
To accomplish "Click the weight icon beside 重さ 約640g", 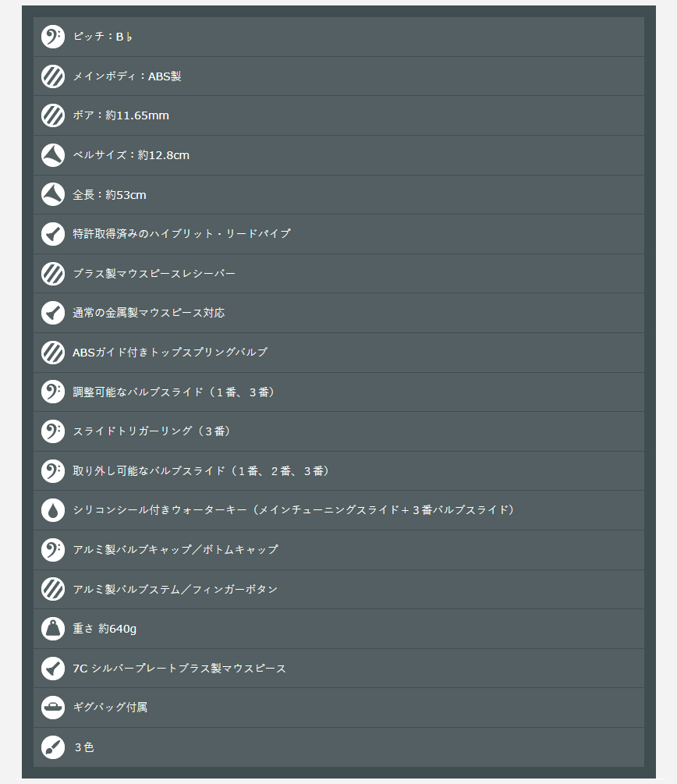I will (x=53, y=629).
